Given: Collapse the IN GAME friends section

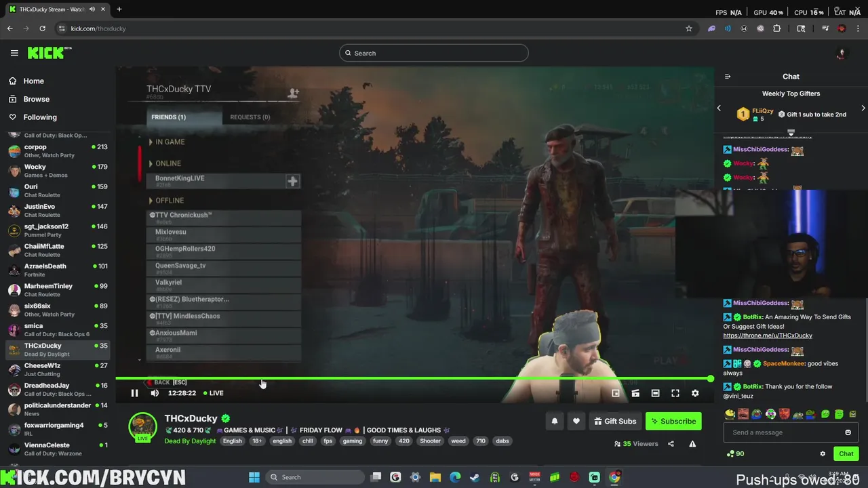Looking at the screenshot, I should tap(167, 142).
